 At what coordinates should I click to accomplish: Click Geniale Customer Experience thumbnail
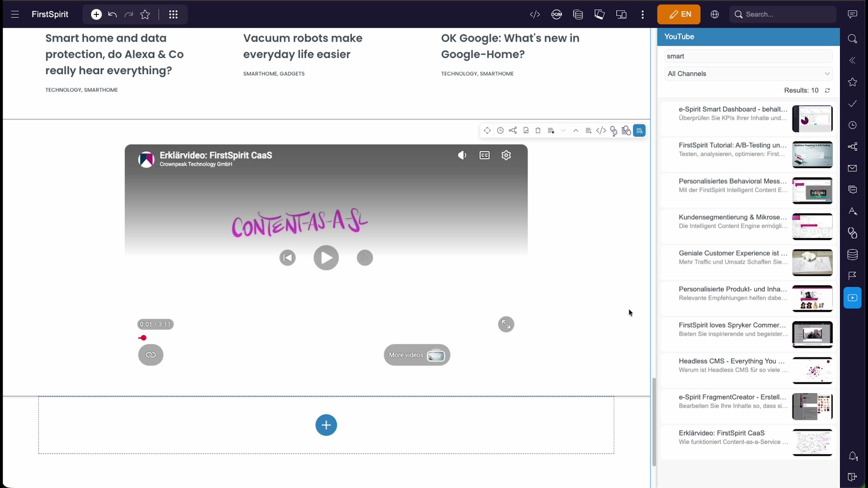tap(812, 263)
